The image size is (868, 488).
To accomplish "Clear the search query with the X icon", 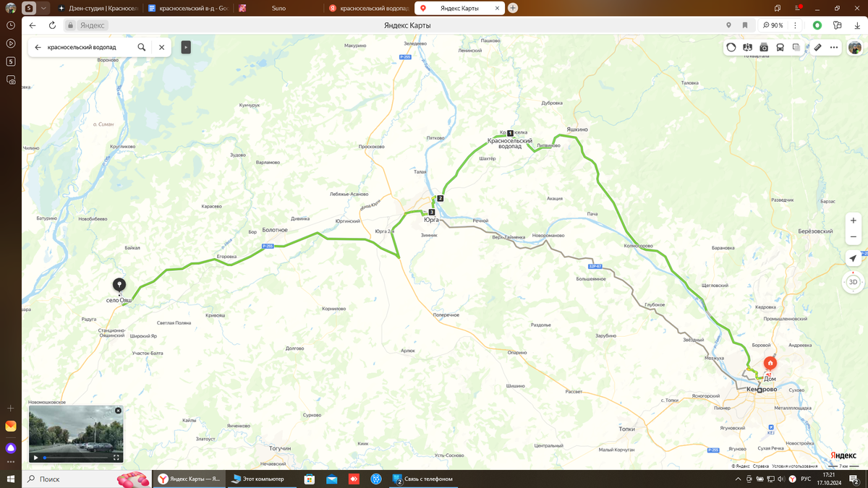I will pos(161,47).
